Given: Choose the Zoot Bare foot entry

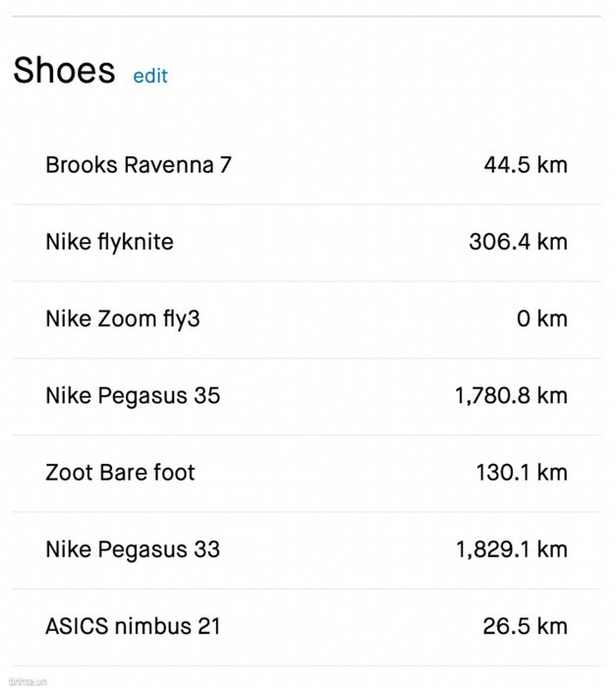Looking at the screenshot, I should tap(120, 473).
